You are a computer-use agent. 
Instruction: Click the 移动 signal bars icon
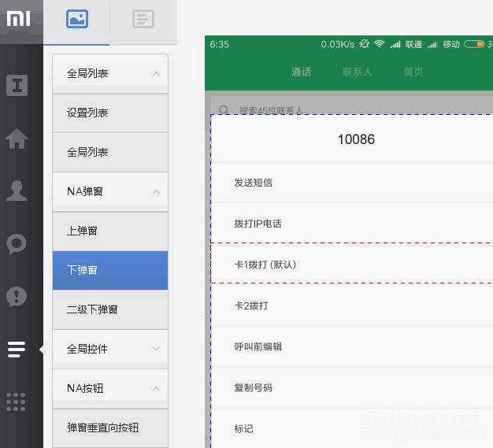coord(433,45)
